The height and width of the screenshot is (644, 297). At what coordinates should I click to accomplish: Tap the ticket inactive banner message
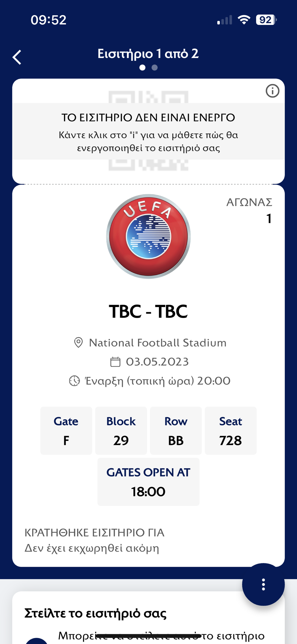[148, 131]
